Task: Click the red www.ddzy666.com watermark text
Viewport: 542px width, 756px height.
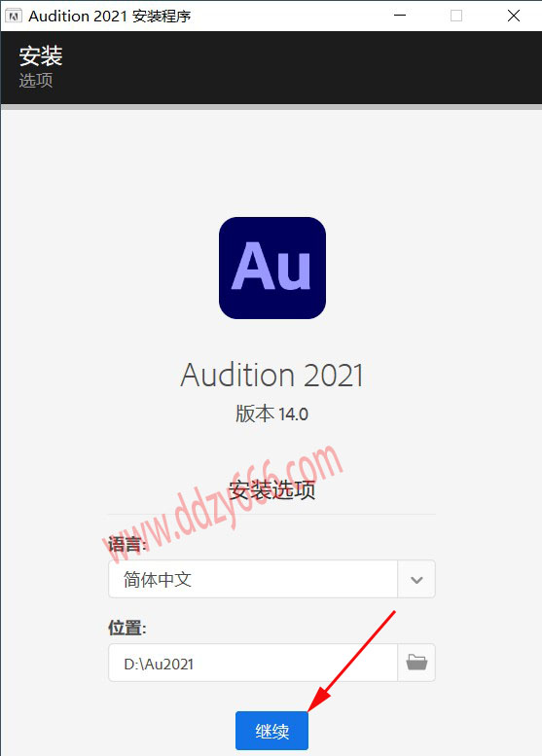Action: [222, 504]
